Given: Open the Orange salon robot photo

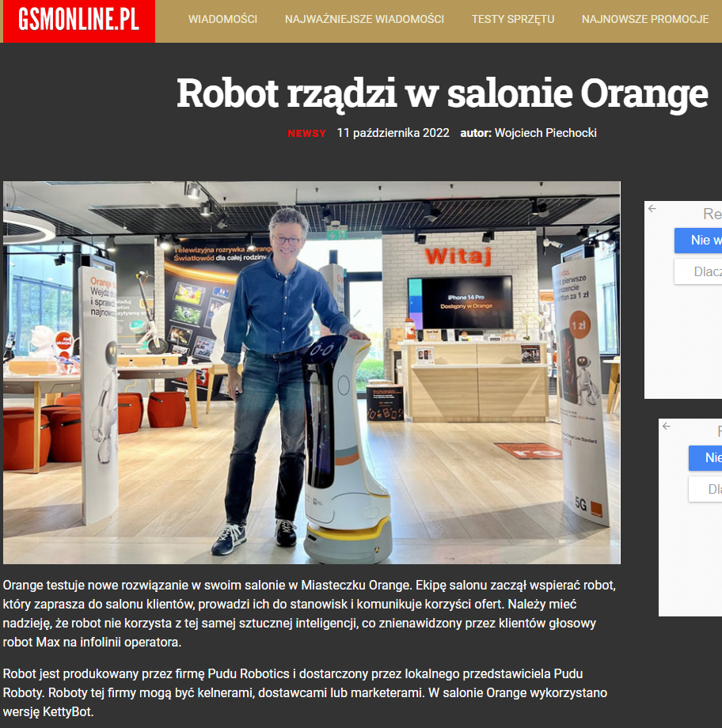Looking at the screenshot, I should pos(312,373).
